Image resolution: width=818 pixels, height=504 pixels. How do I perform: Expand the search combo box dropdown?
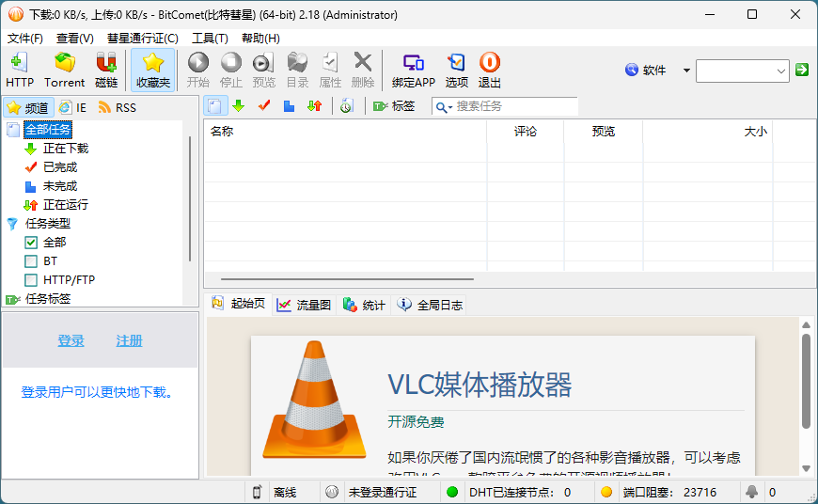point(780,71)
